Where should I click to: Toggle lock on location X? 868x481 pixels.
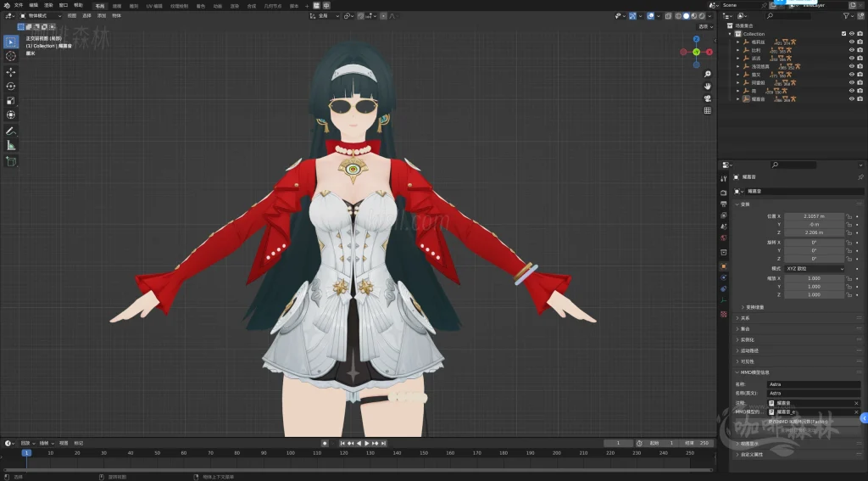coord(849,216)
